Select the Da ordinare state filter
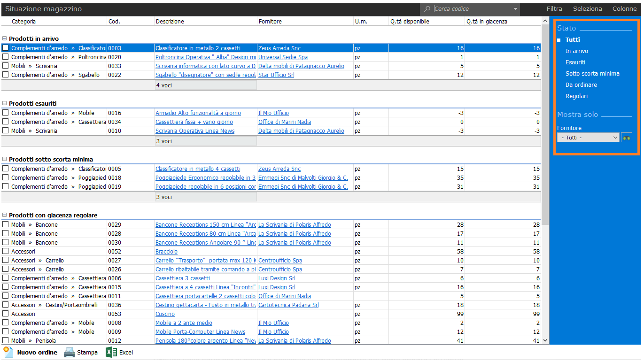The width and height of the screenshot is (644, 362). [x=582, y=85]
